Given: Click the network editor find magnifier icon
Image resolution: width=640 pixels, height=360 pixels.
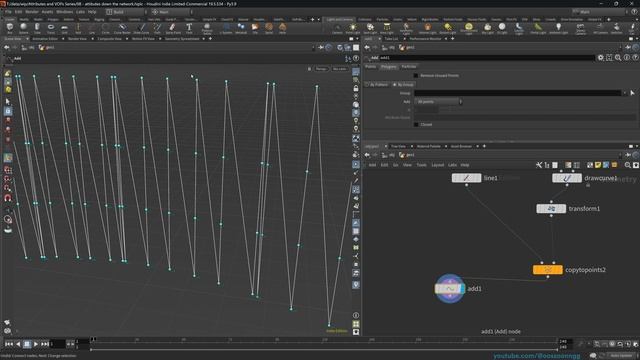Looking at the screenshot, I should pos(628,165).
